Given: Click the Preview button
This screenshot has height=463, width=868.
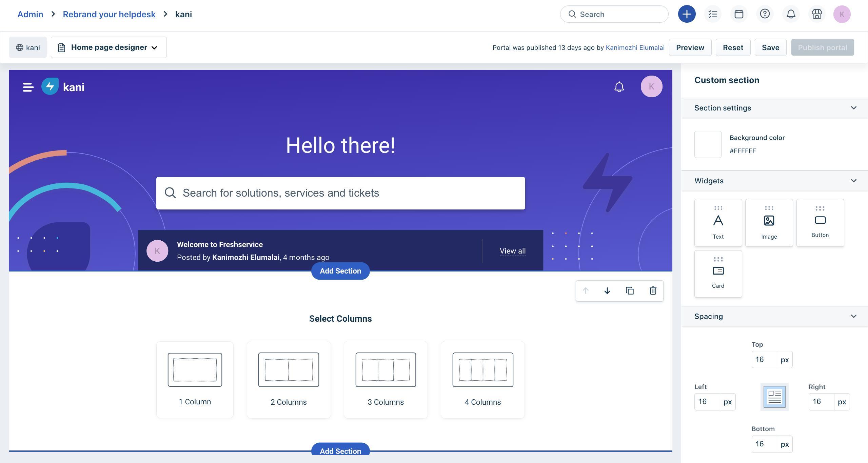Looking at the screenshot, I should click(690, 47).
